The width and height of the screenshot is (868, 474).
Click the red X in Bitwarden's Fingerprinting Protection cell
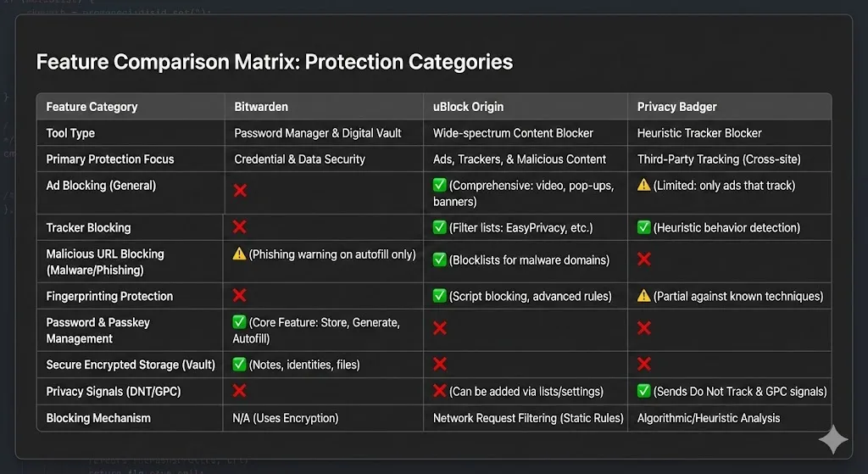[240, 296]
